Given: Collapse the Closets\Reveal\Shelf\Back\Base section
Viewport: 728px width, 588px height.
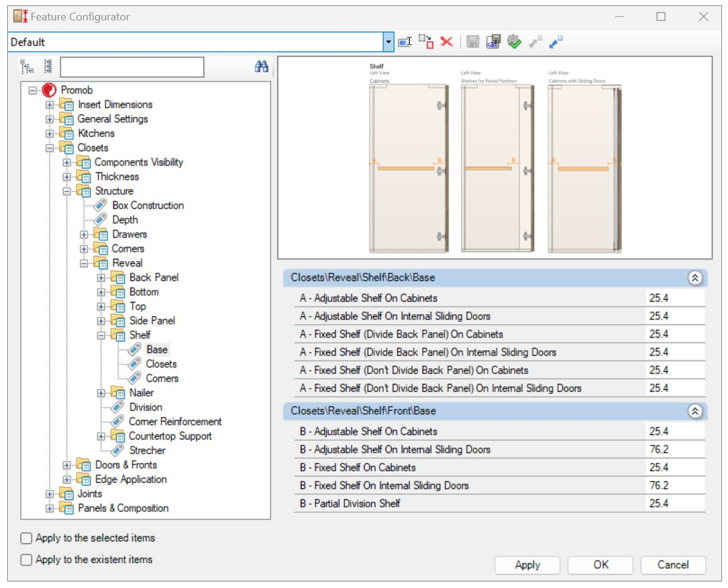Looking at the screenshot, I should click(x=695, y=278).
